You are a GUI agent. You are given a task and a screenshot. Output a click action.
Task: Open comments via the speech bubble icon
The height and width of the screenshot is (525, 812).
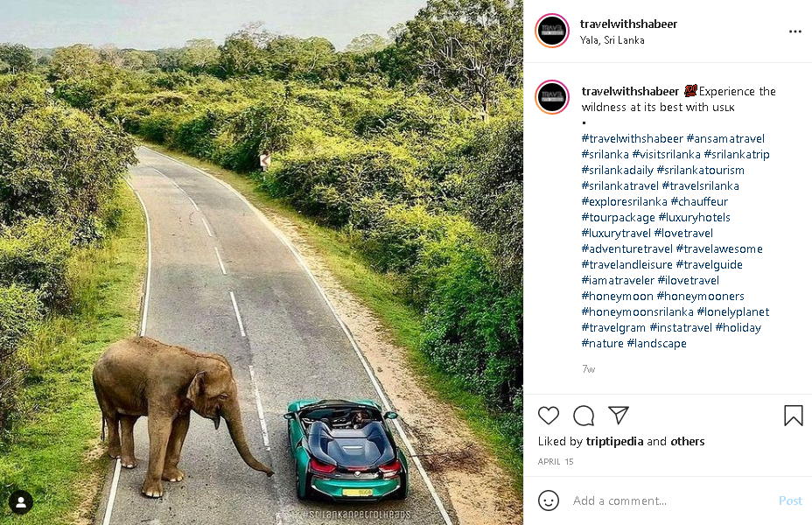584,416
